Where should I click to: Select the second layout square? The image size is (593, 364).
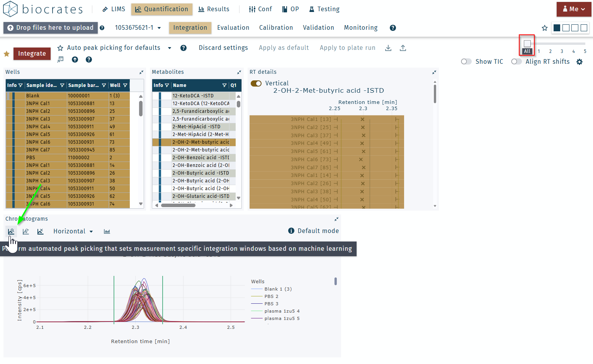coord(566,28)
